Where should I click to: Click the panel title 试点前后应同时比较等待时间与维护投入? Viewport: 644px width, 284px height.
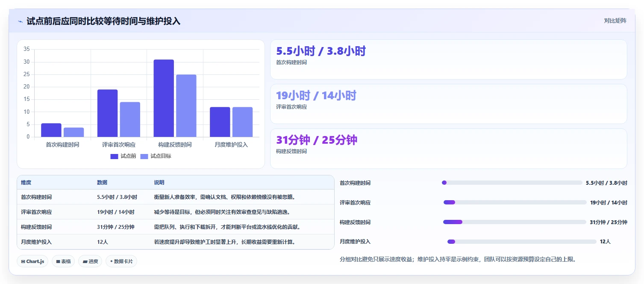click(x=103, y=21)
